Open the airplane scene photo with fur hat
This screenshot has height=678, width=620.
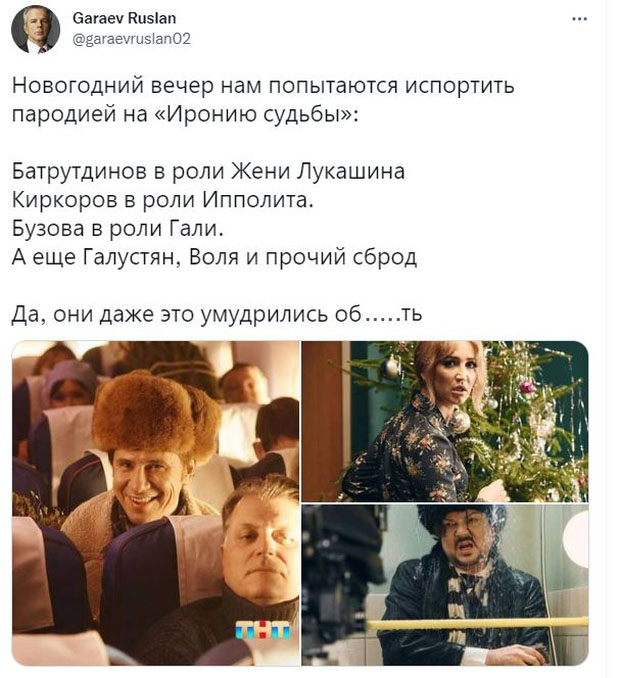tap(156, 503)
